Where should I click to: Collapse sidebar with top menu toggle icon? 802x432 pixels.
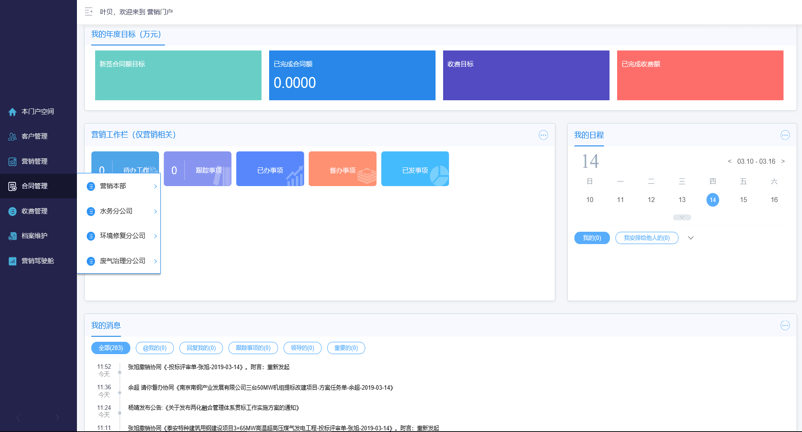[89, 12]
